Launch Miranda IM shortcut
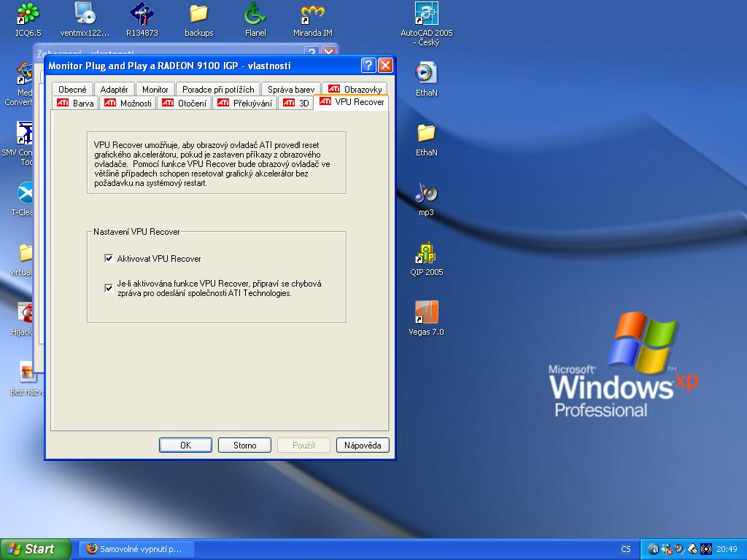 tap(312, 19)
